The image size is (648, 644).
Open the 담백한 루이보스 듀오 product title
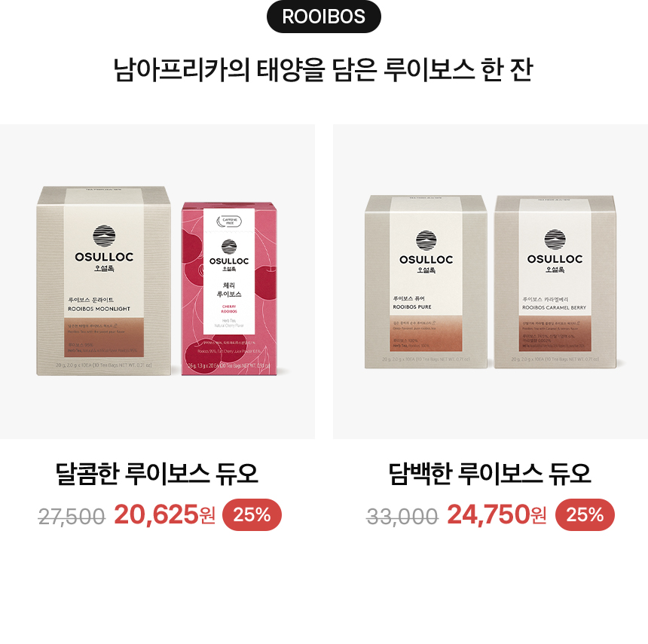click(490, 473)
